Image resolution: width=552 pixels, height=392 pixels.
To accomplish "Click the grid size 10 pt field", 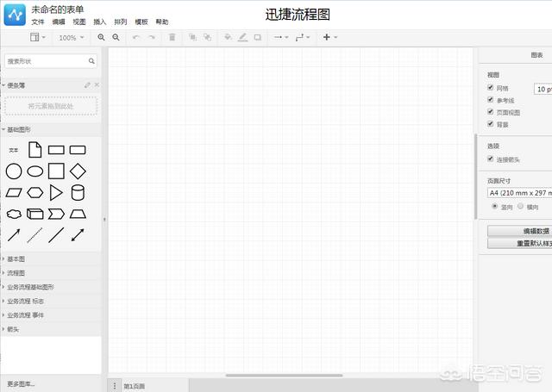I will pyautogui.click(x=543, y=90).
